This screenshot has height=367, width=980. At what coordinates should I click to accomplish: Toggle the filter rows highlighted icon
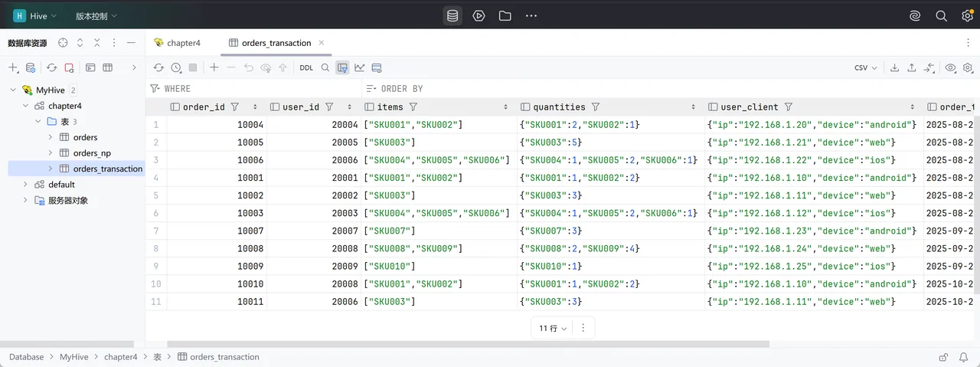(x=342, y=67)
